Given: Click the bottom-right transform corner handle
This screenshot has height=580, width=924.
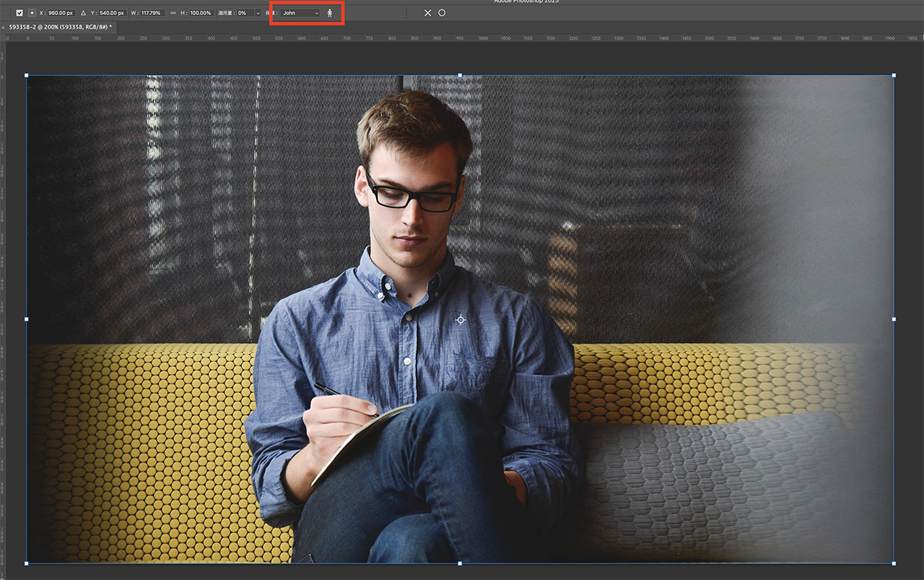Looking at the screenshot, I should 894,563.
